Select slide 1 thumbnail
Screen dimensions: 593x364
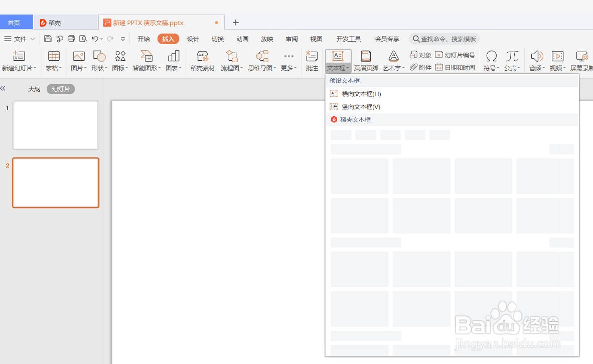tap(56, 125)
